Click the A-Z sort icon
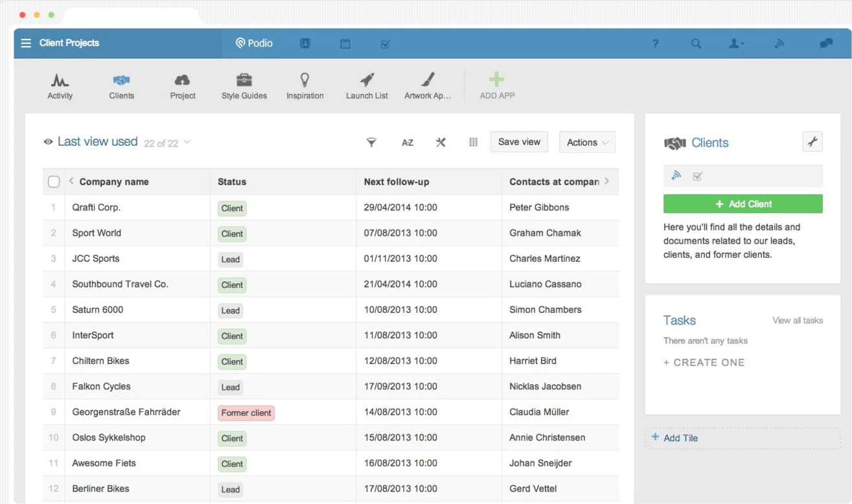The width and height of the screenshot is (852, 504). [407, 142]
